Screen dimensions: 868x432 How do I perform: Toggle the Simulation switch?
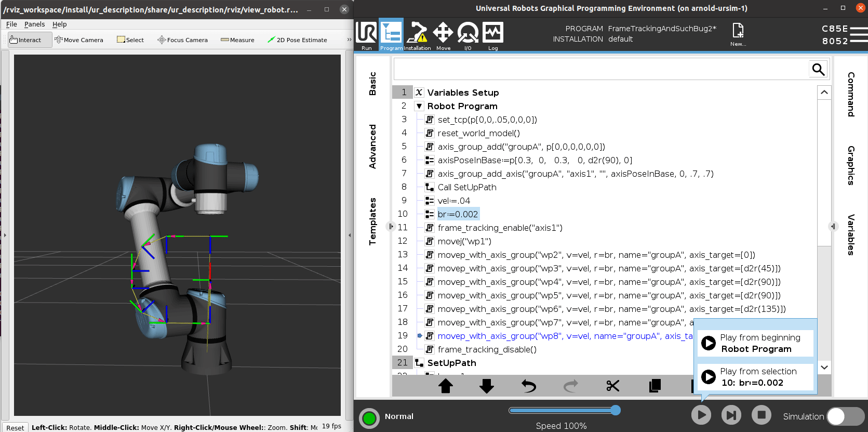click(845, 416)
